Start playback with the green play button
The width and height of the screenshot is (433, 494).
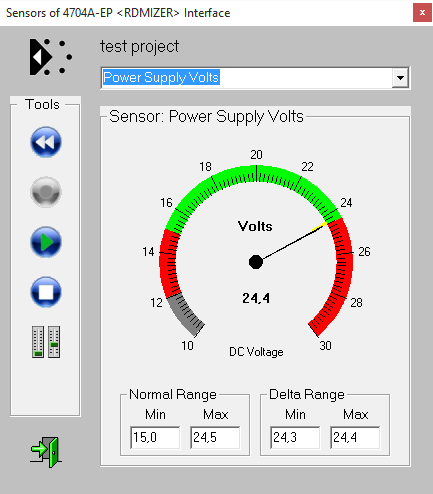(x=46, y=242)
